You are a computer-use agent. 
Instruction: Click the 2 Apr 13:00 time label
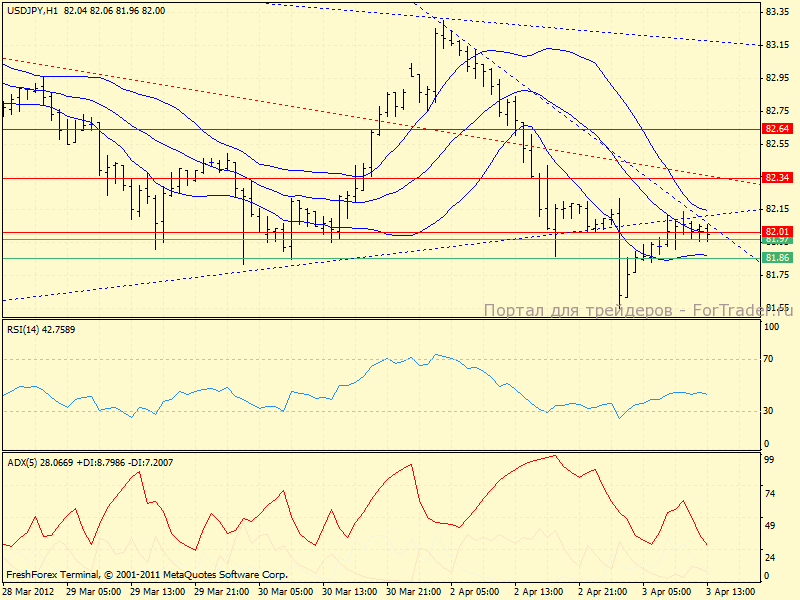click(x=537, y=591)
